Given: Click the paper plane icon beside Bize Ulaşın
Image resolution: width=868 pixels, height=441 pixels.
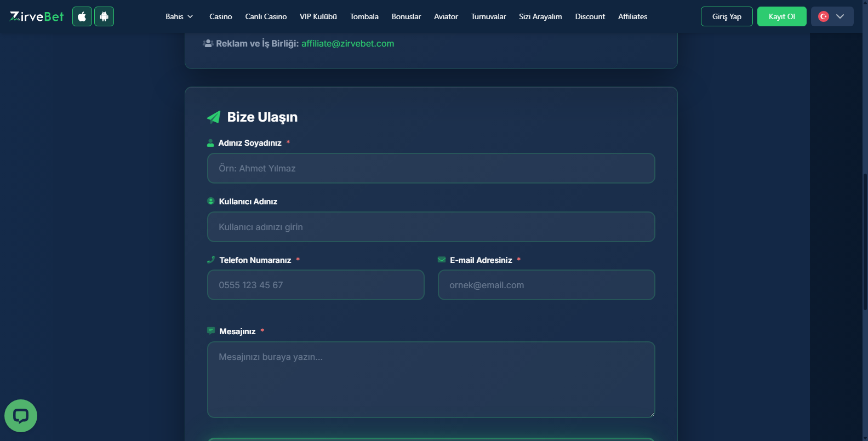Looking at the screenshot, I should pos(214,117).
